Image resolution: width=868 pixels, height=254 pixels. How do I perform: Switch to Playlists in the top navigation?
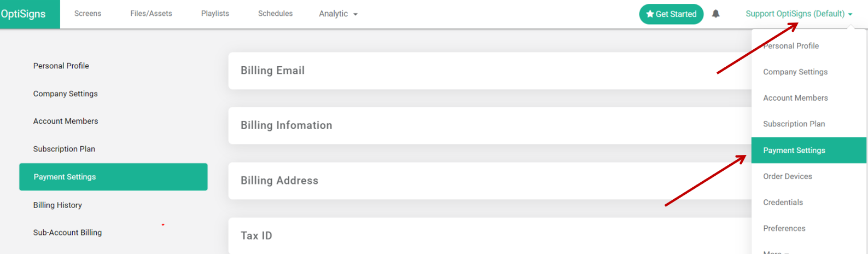(x=215, y=14)
